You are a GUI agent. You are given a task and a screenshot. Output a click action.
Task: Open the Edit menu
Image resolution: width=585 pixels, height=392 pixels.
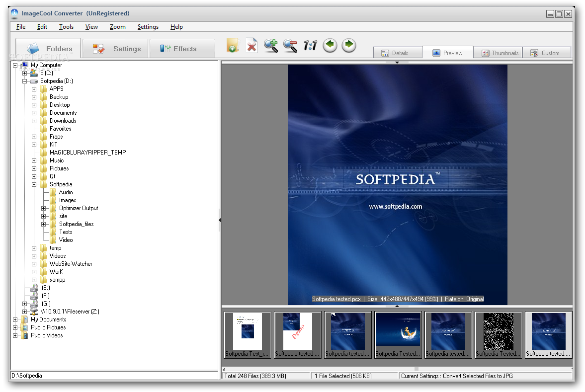pos(42,27)
